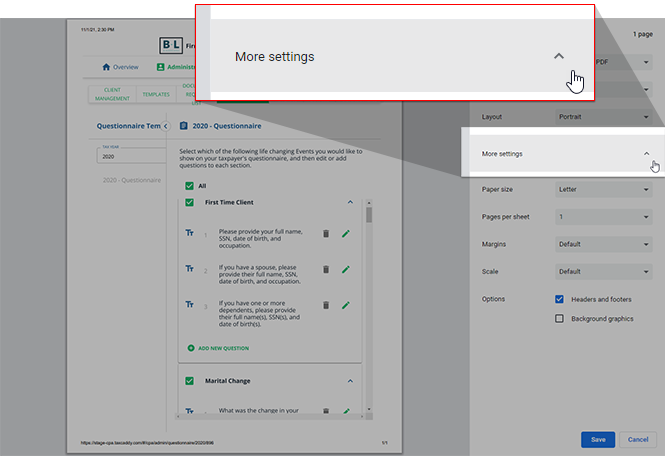This screenshot has height=456, width=665.
Task: Uncheck the Marital Change checkbox
Action: pos(189,381)
